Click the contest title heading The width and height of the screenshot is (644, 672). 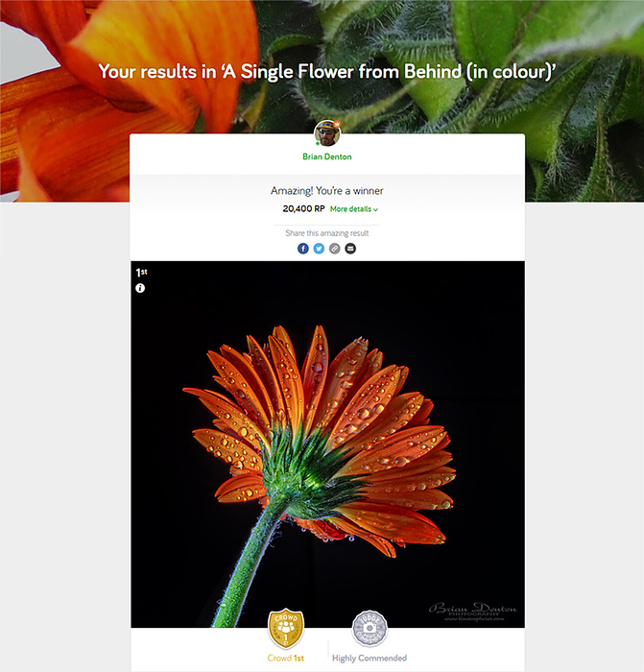(x=327, y=72)
